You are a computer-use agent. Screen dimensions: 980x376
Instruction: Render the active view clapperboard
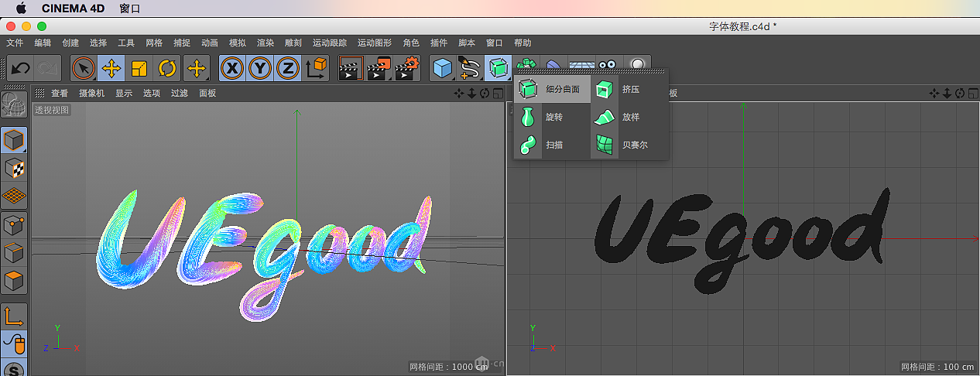pyautogui.click(x=351, y=69)
